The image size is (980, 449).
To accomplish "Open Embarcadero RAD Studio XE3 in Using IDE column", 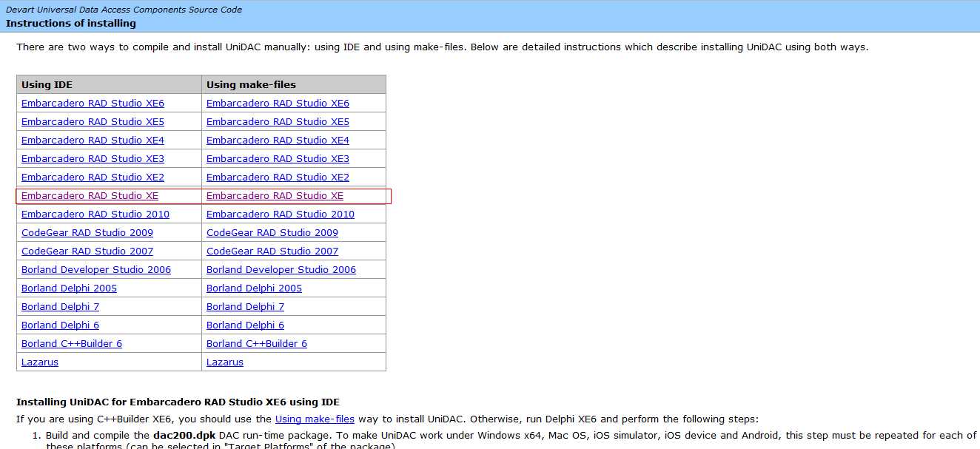I will (x=93, y=159).
